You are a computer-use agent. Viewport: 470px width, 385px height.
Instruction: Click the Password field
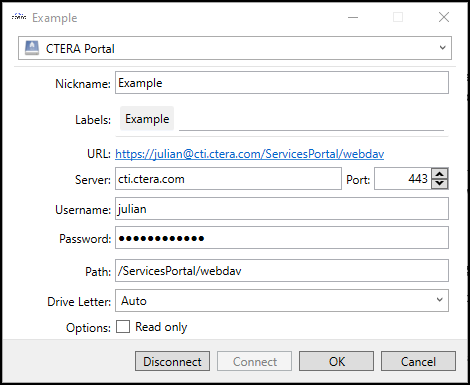[282, 238]
